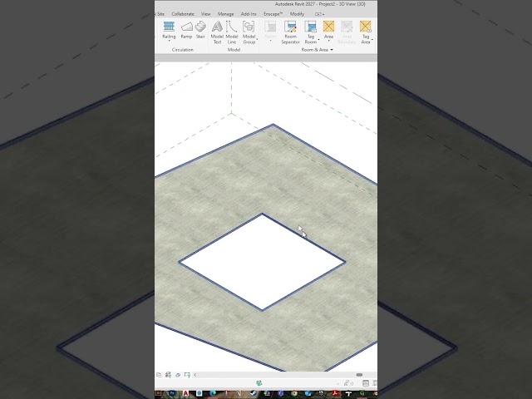Click the colorful status bar center icon
532x399 pixels.
coord(259,383)
